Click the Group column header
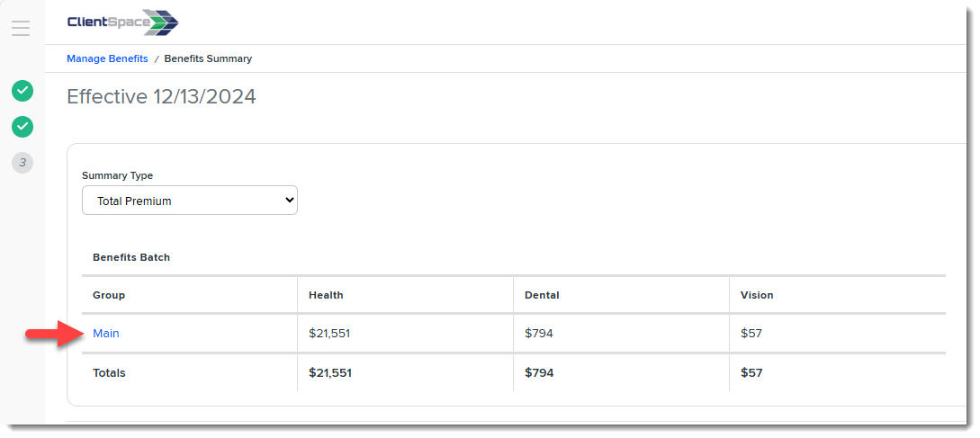 (110, 295)
